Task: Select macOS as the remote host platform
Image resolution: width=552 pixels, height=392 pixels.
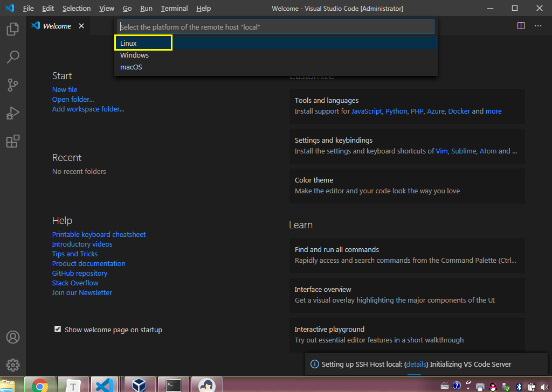Action: (x=132, y=67)
